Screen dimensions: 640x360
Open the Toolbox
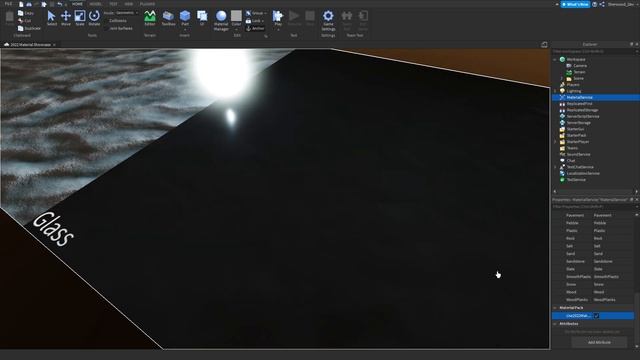pos(168,18)
